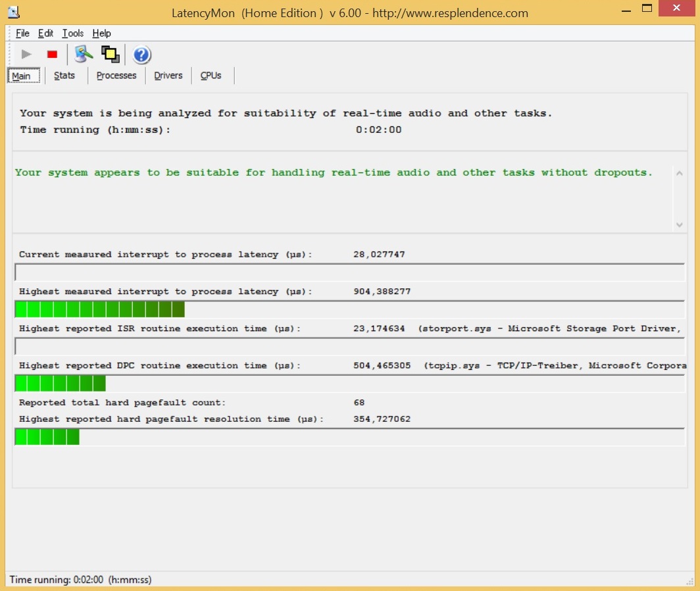
Task: Maximize the LatencyMon window
Action: point(647,8)
